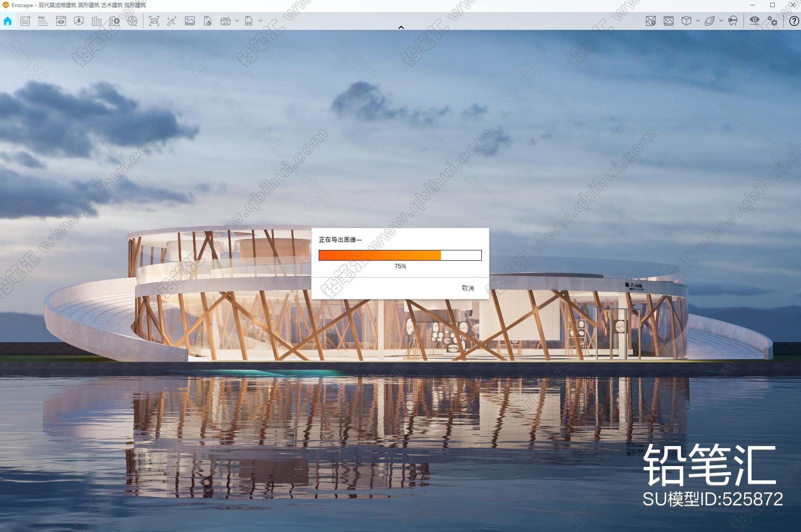The height and width of the screenshot is (532, 801).
Task: Click the Enscape Home icon
Action: (8, 21)
